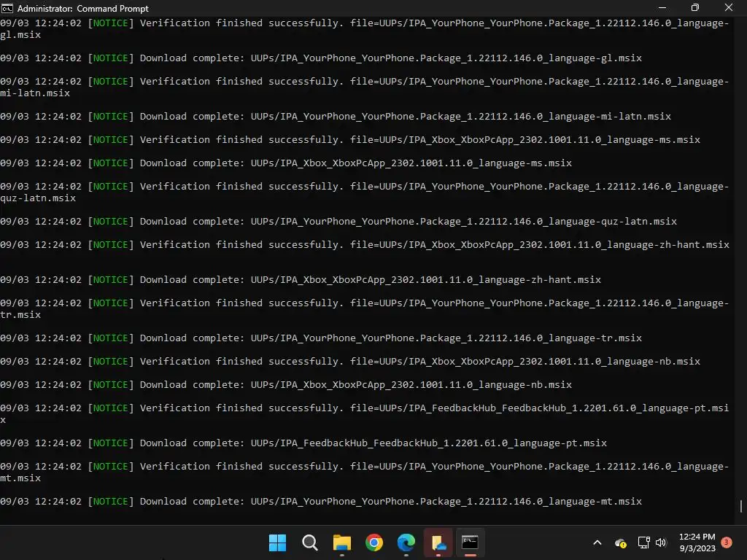Open the Windows Start menu
The width and height of the screenshot is (747, 560).
pyautogui.click(x=277, y=542)
